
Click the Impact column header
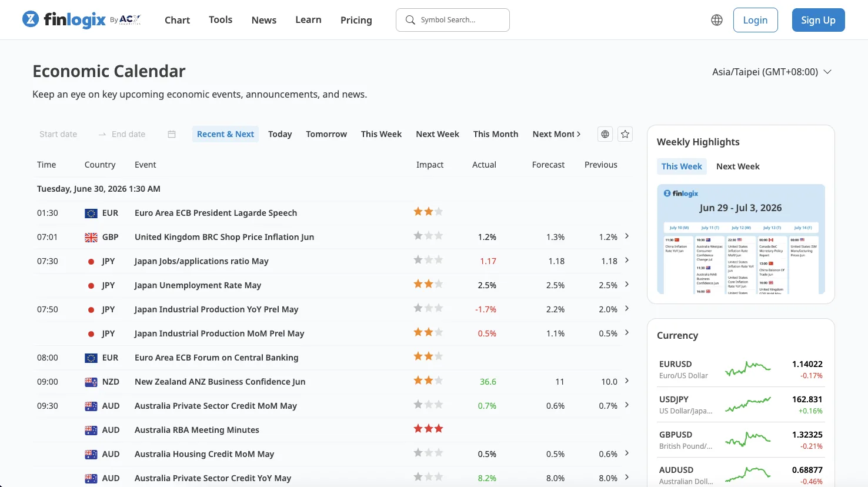click(x=430, y=165)
